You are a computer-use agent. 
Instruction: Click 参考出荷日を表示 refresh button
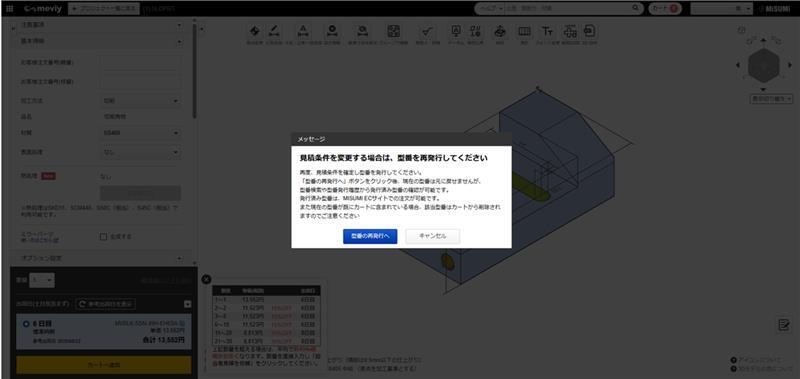pos(106,304)
